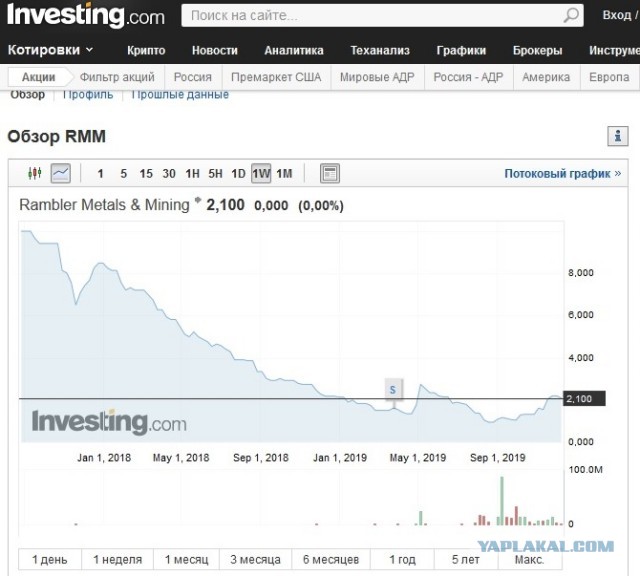Viewport: 640px width, 576px height.
Task: Select the 1 день range
Action: pyautogui.click(x=50, y=559)
